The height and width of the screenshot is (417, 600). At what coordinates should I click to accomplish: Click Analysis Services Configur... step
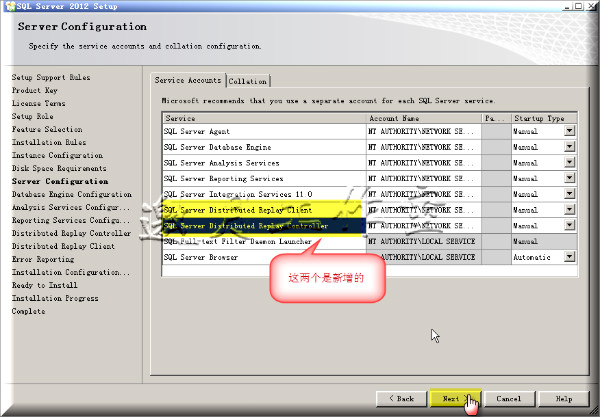tap(71, 207)
